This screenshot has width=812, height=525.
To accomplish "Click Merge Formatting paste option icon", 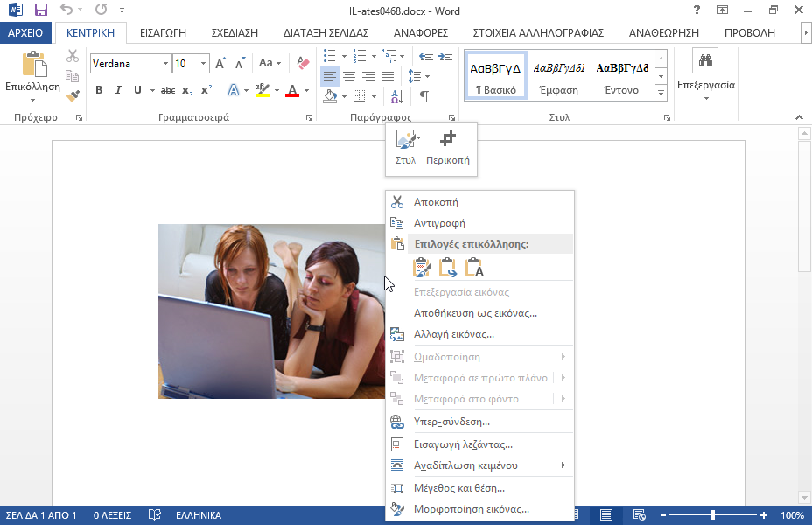I will click(448, 268).
